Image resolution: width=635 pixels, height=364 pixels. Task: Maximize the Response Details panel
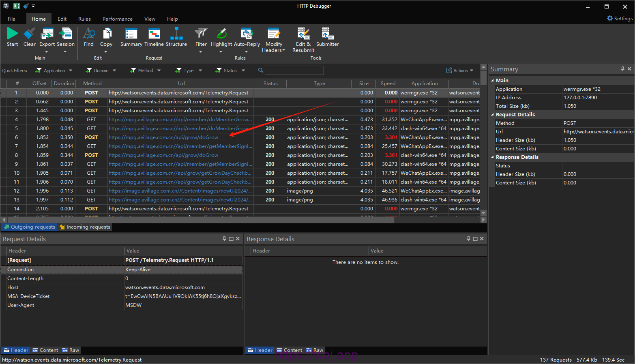(x=475, y=239)
